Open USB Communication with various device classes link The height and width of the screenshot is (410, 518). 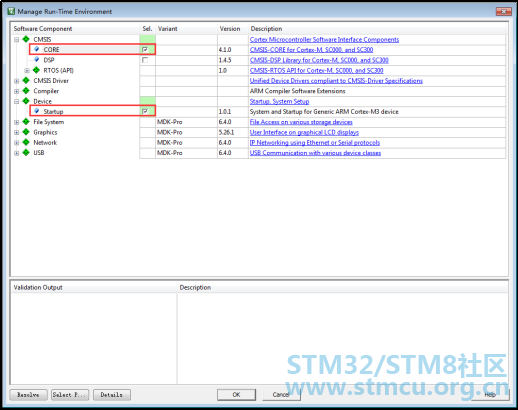tap(315, 153)
